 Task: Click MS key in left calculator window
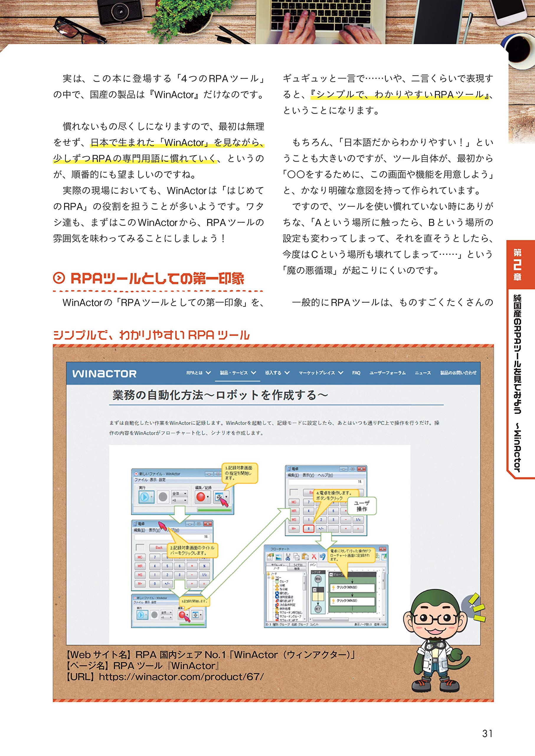[140, 575]
